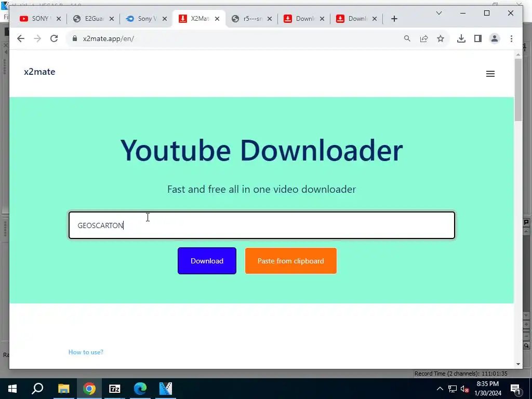Image resolution: width=532 pixels, height=399 pixels.
Task: Click Fast and free all in one text
Action: coord(262,189)
